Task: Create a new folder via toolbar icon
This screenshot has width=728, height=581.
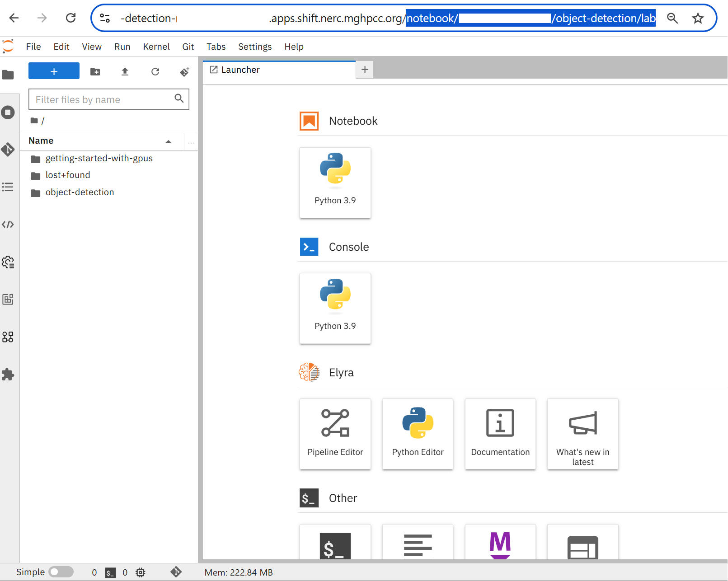Action: click(95, 72)
